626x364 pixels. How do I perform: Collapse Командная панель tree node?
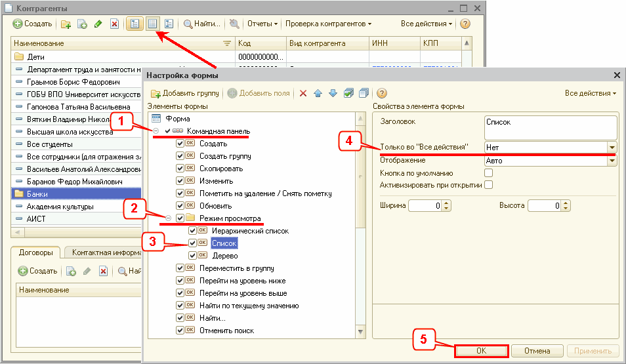(x=156, y=131)
